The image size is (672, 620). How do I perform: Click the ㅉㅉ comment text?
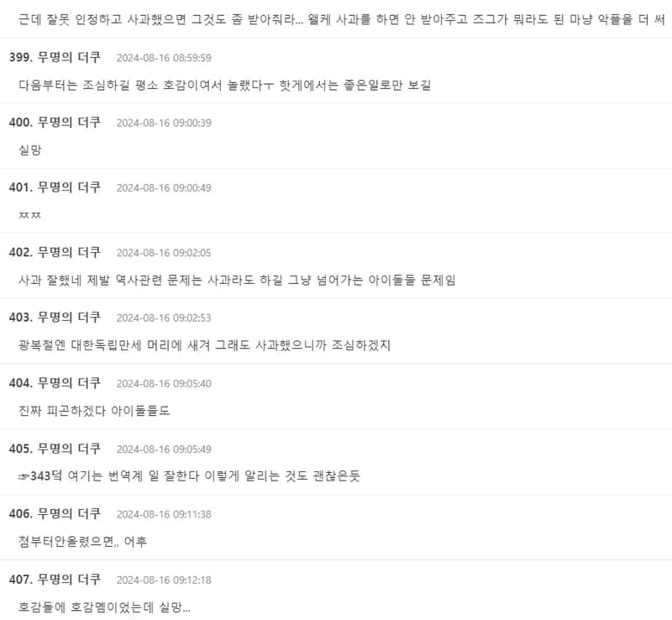point(30,215)
